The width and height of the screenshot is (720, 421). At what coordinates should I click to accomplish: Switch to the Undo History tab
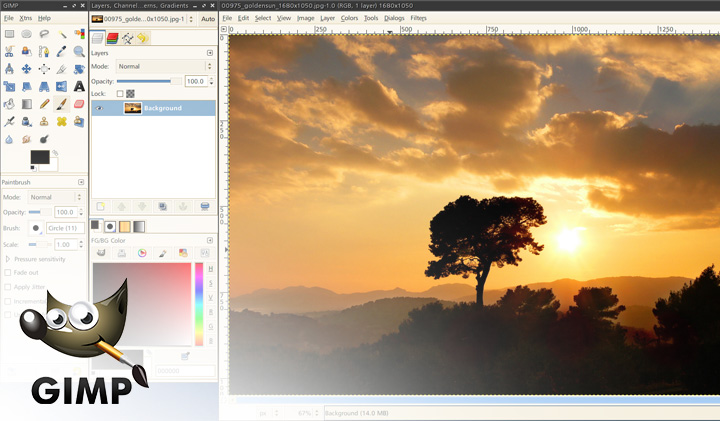click(x=143, y=38)
